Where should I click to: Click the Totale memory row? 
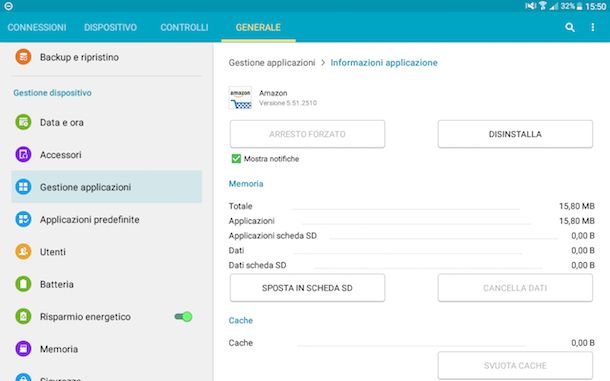coord(412,206)
